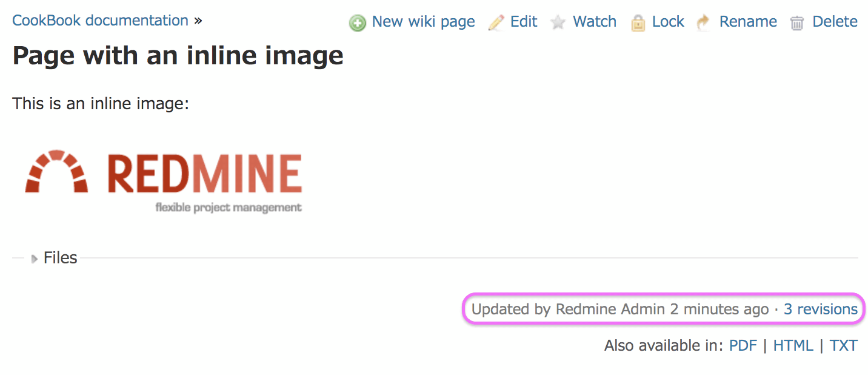
Task: Click the pencil Edit icon
Action: click(496, 23)
